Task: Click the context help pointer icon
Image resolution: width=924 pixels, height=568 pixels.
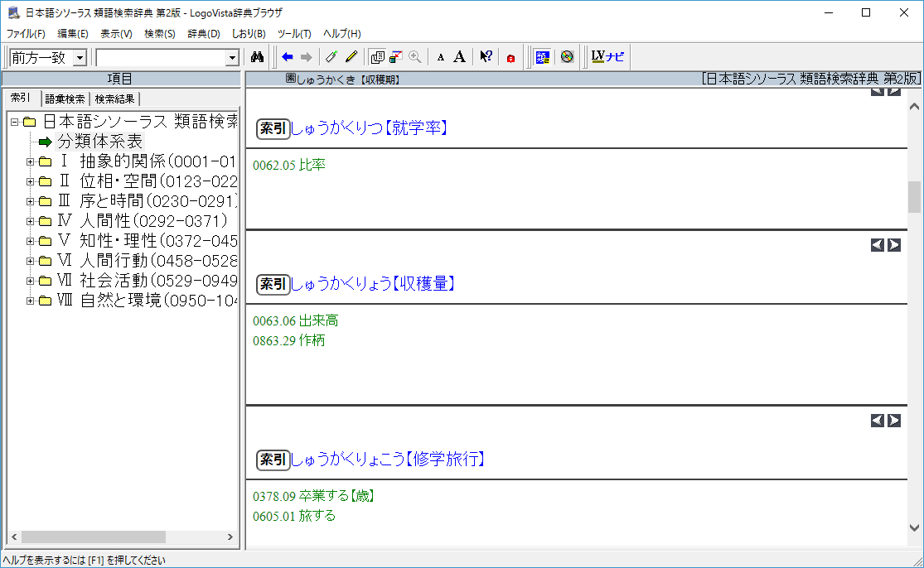Action: coord(486,57)
